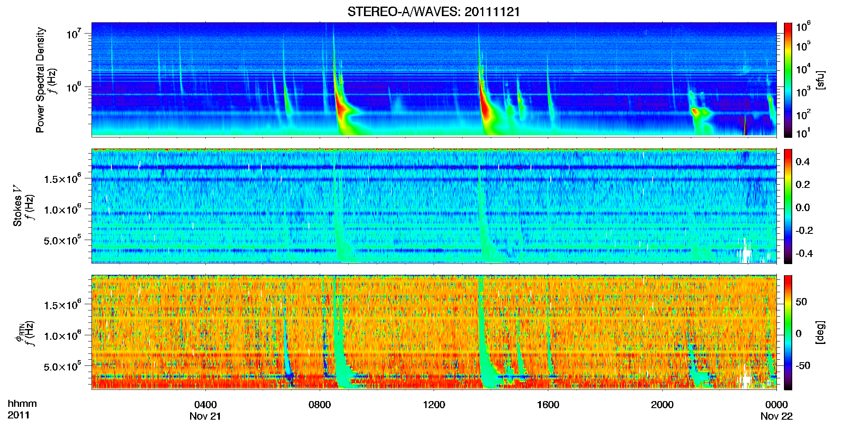Click the [sfu] colorbar unit label

pyautogui.click(x=821, y=80)
